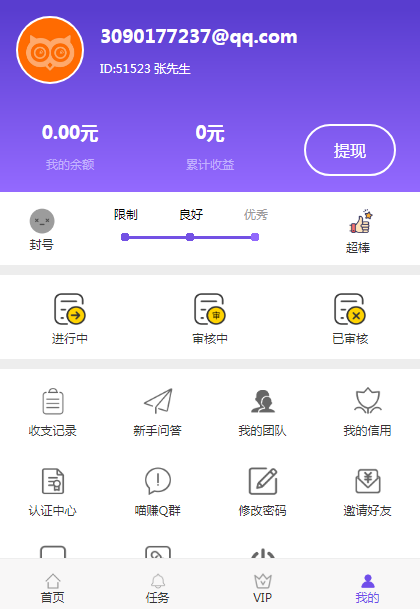Open 喵赚Q群 chat bubble icon
The width and height of the screenshot is (420, 609).
pyautogui.click(x=158, y=481)
